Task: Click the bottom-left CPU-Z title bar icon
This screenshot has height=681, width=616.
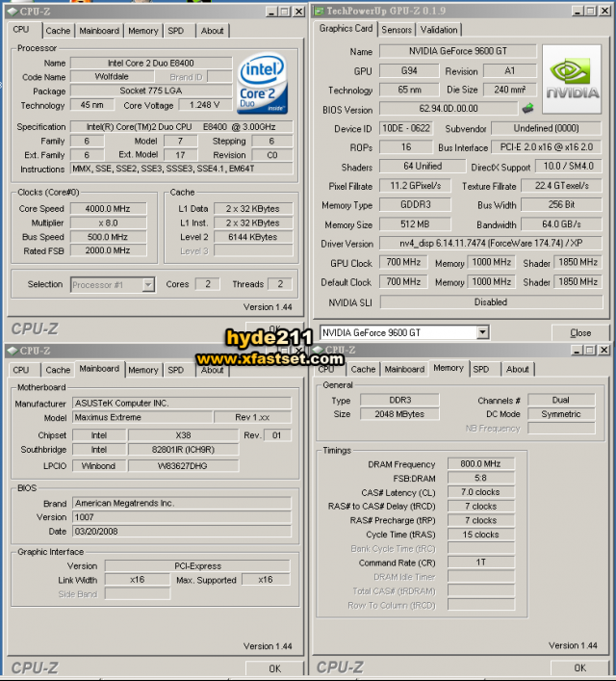Action: (x=13, y=351)
